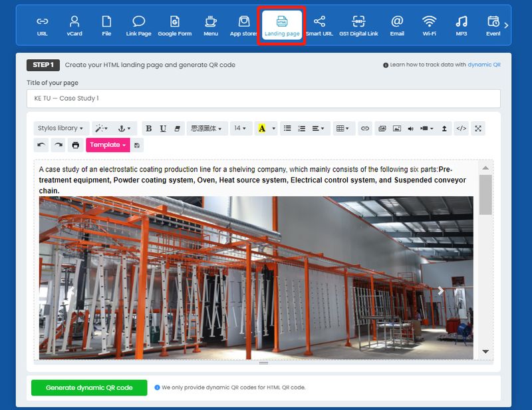Print the page with printer icon

pyautogui.click(x=75, y=145)
